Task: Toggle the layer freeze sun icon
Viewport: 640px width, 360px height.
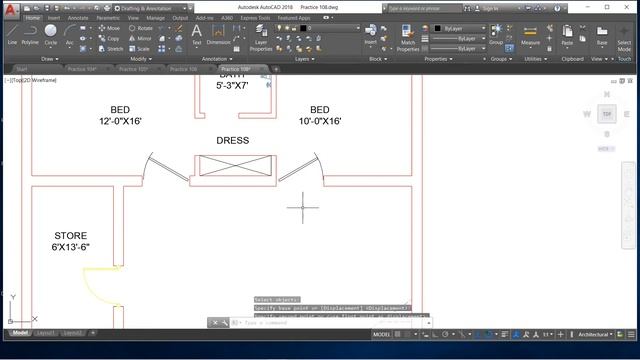Action: point(287,28)
